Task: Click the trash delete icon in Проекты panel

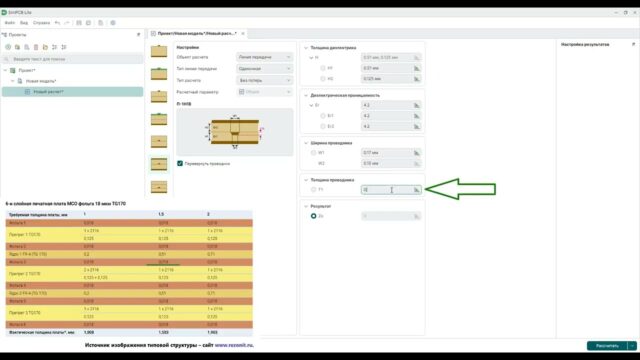Action: [x=36, y=47]
